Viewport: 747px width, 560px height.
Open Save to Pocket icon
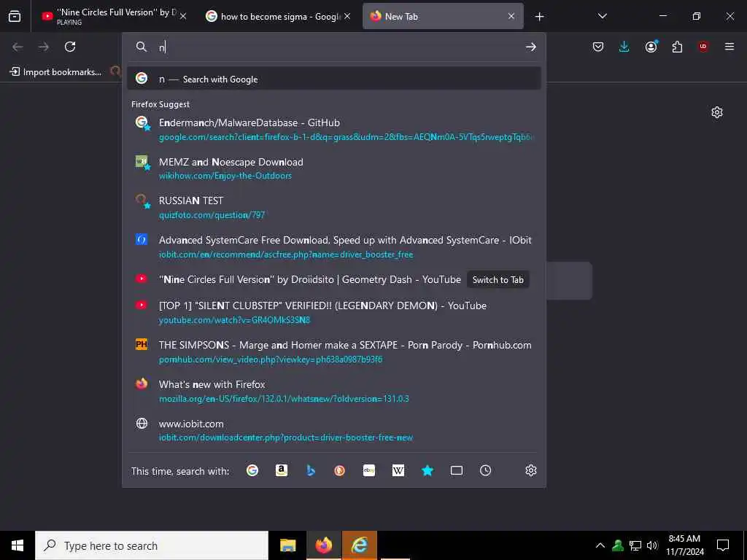[598, 47]
